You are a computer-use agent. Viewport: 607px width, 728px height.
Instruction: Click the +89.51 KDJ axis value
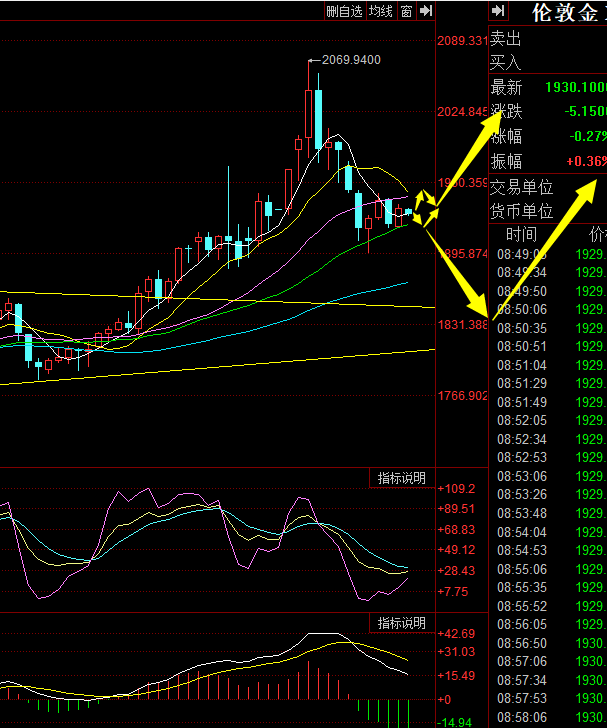[x=457, y=509]
